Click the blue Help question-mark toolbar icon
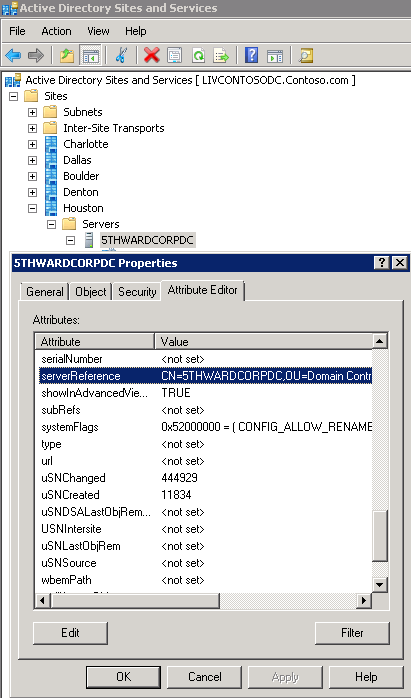Image resolution: width=411 pixels, height=698 pixels. pyautogui.click(x=252, y=56)
